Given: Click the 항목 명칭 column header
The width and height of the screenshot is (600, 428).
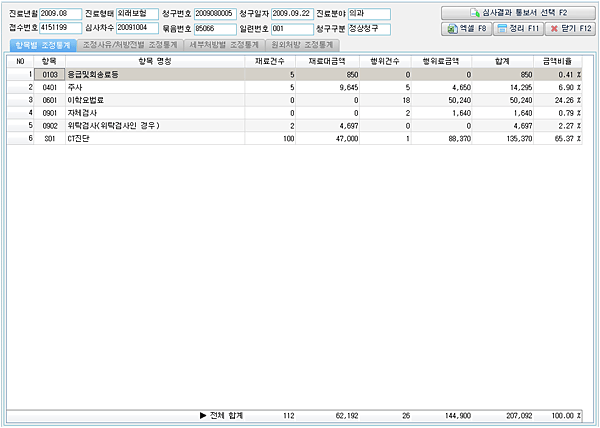Looking at the screenshot, I should point(155,61).
